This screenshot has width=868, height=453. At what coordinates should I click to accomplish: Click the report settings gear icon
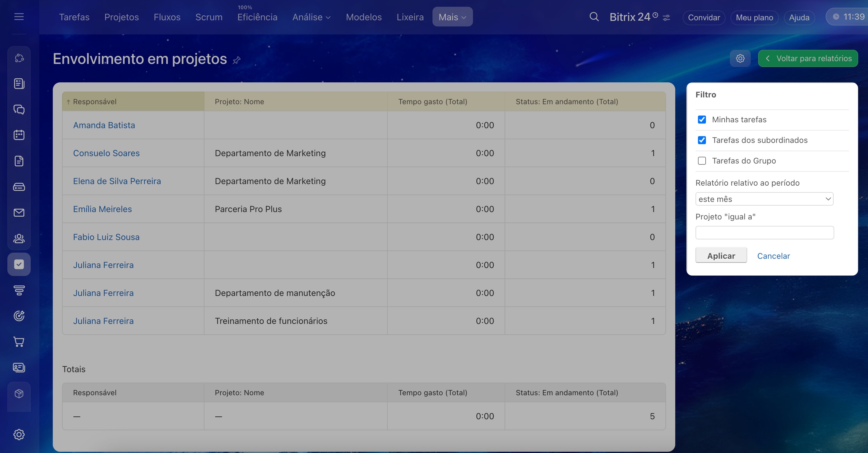tap(740, 58)
